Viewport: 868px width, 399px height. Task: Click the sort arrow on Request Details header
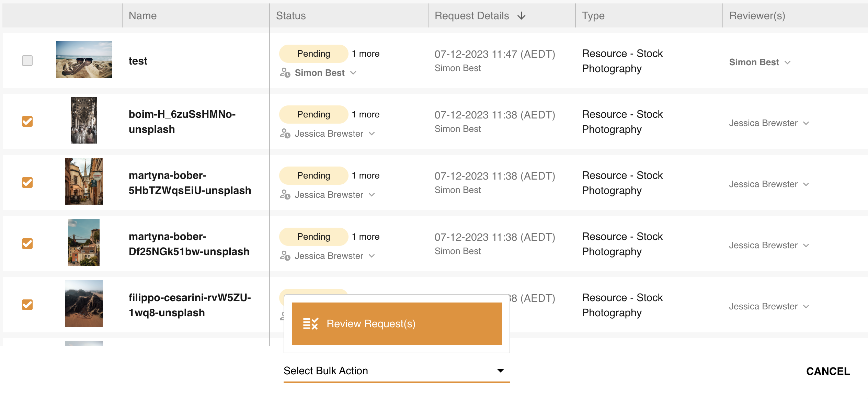(x=521, y=16)
